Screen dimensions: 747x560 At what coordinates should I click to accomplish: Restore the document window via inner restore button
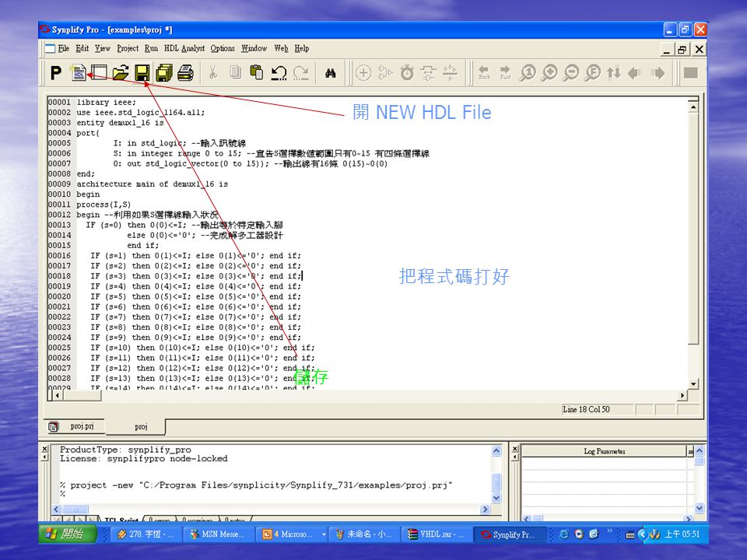coord(682,50)
